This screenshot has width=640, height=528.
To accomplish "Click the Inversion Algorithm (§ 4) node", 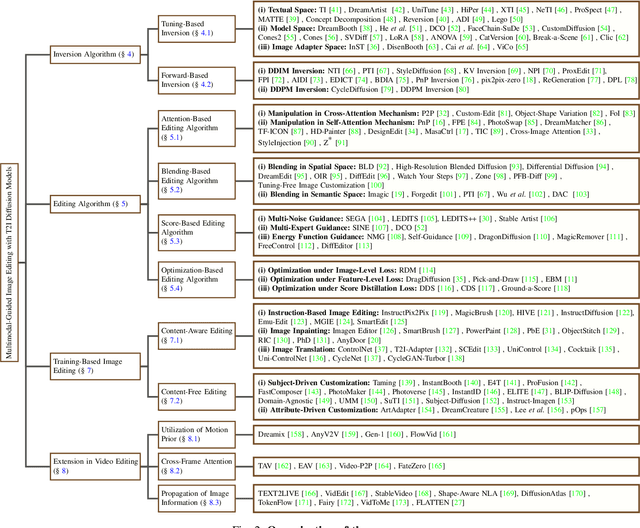I will (95, 54).
